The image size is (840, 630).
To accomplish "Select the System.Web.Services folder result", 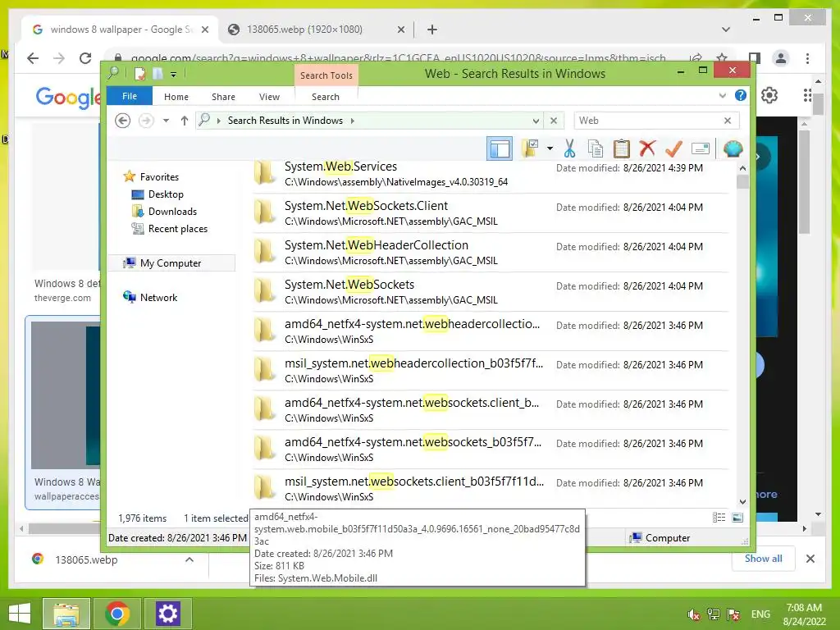I will point(491,174).
